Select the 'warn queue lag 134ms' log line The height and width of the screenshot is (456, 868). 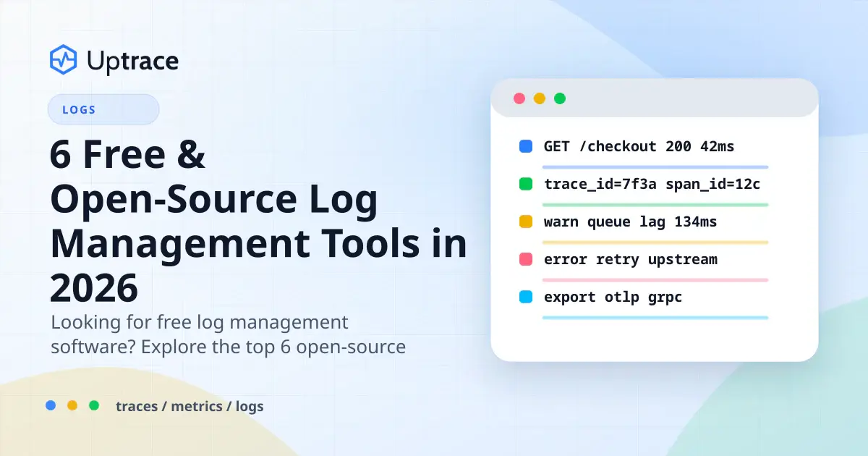point(630,222)
